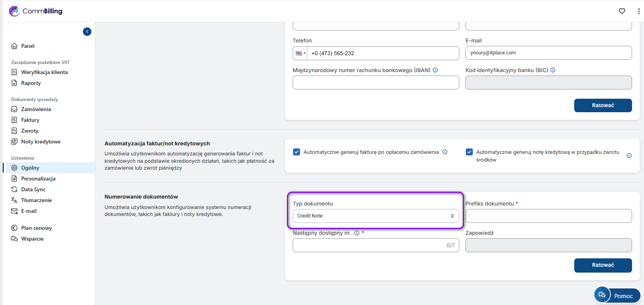Image resolution: width=644 pixels, height=305 pixels.
Task: Open the three-dot options menu
Action: pyautogui.click(x=639, y=11)
